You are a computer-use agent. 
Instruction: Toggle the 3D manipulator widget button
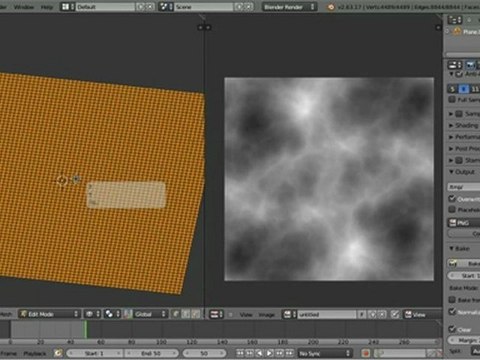128,314
